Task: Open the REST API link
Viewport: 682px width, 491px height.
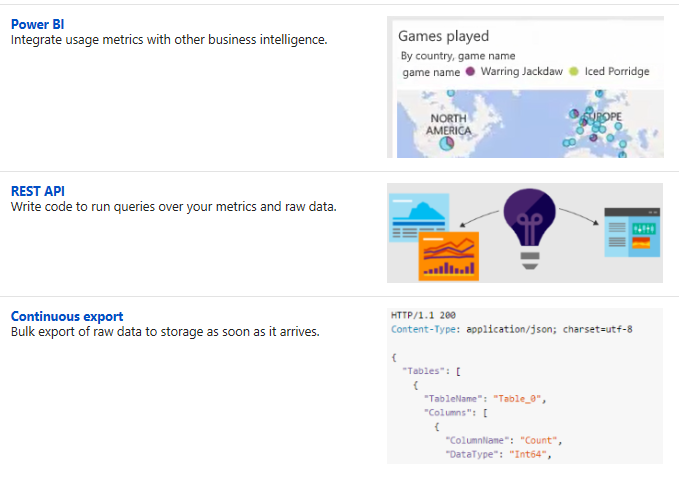Action: click(38, 191)
